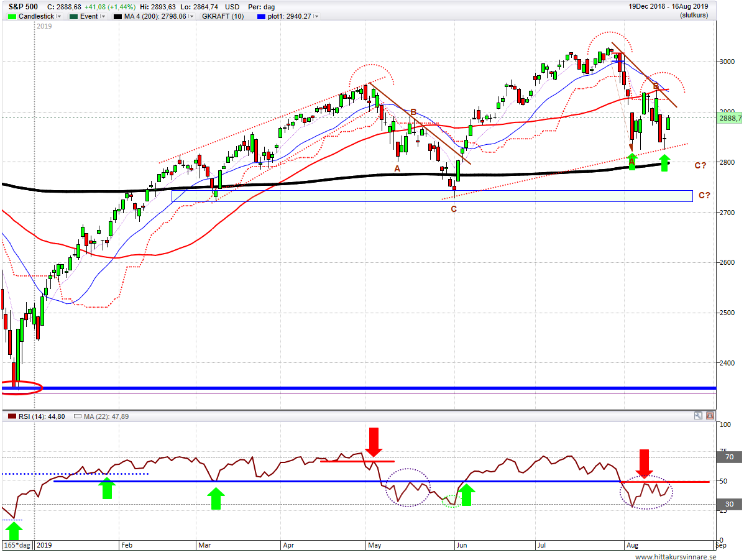Click the Per: dag period label
744x560 pixels.
(262, 7)
